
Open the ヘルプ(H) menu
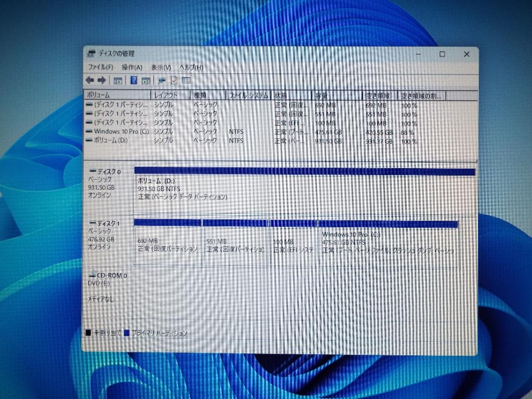(191, 67)
